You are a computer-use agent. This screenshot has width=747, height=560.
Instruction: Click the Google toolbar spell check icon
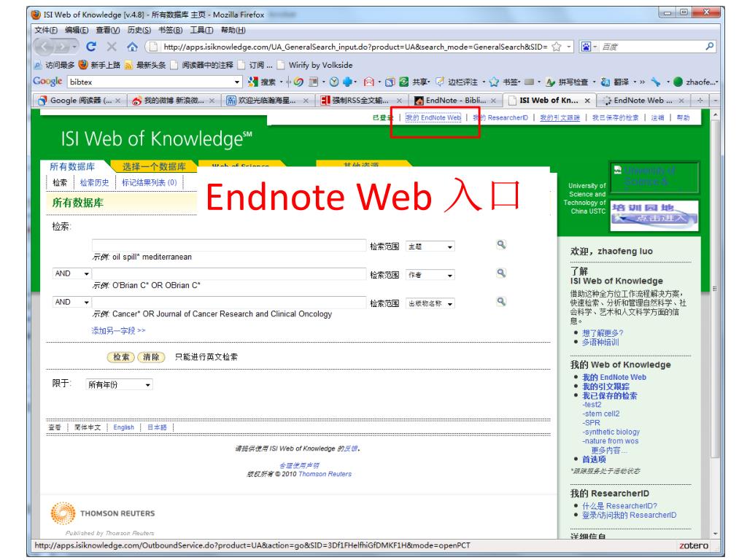pos(551,82)
